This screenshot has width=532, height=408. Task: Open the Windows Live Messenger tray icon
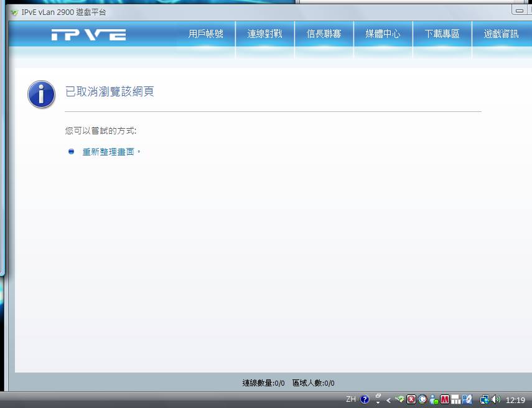tap(434, 399)
